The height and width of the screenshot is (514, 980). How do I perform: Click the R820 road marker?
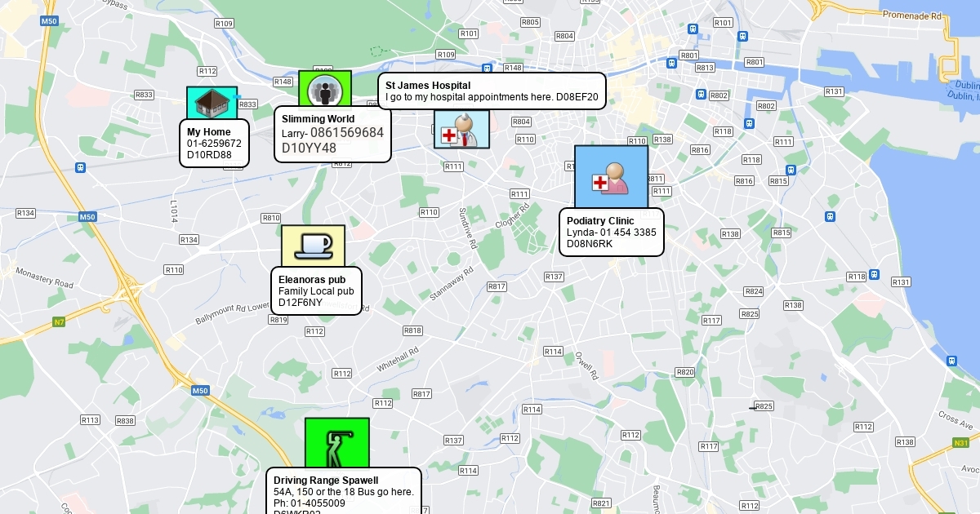pos(684,372)
